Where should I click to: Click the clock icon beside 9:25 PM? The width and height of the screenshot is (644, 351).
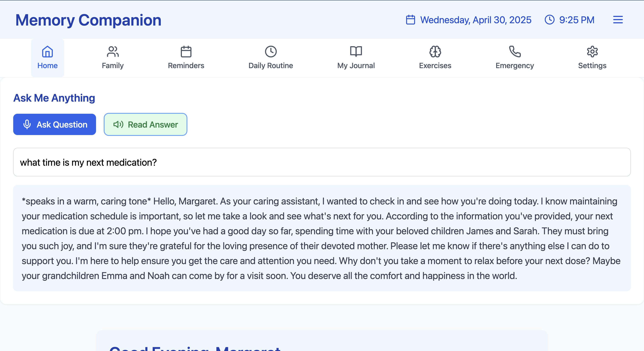[x=549, y=20]
